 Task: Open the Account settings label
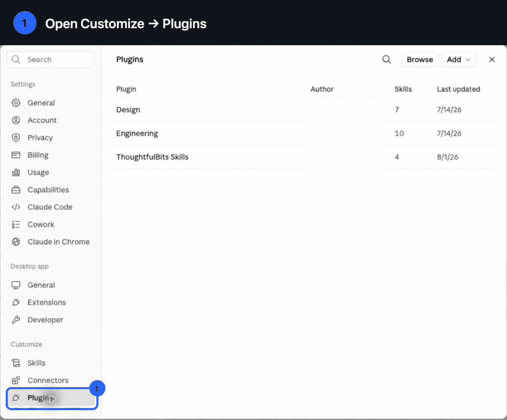coord(42,120)
